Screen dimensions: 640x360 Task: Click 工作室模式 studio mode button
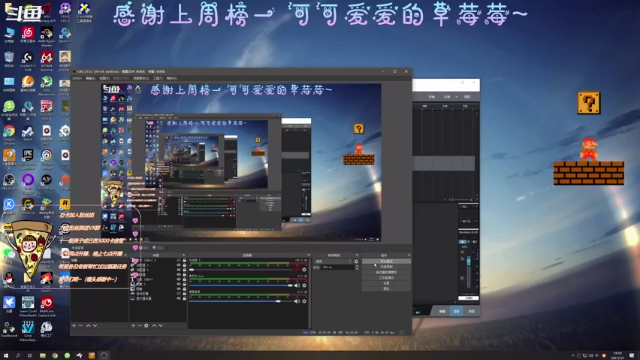(387, 278)
